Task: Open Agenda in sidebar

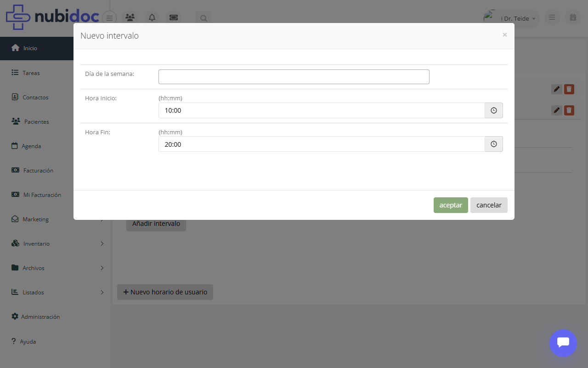Action: [x=55, y=146]
